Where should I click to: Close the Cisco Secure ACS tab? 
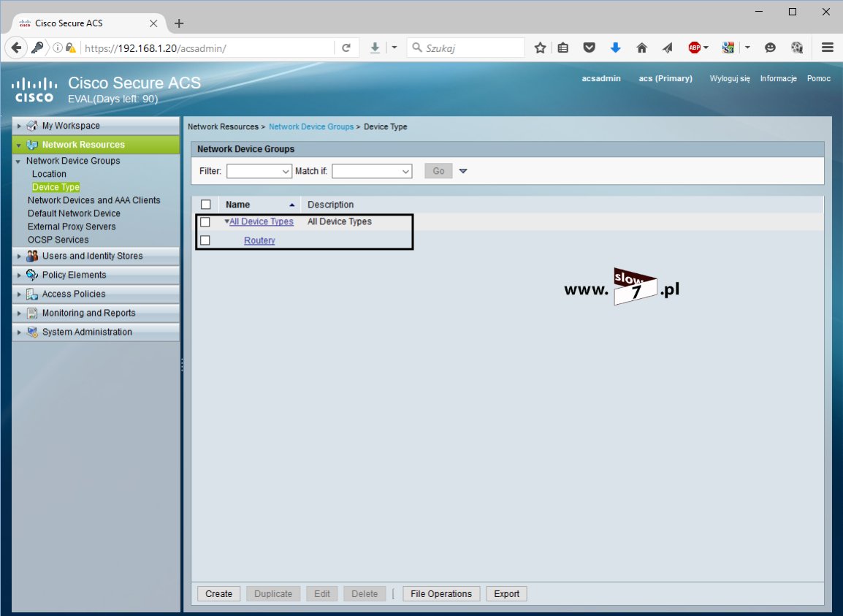(x=153, y=23)
